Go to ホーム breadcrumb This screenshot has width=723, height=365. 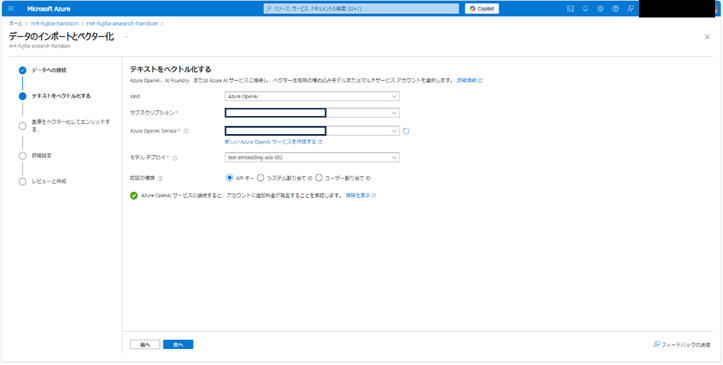click(x=16, y=23)
